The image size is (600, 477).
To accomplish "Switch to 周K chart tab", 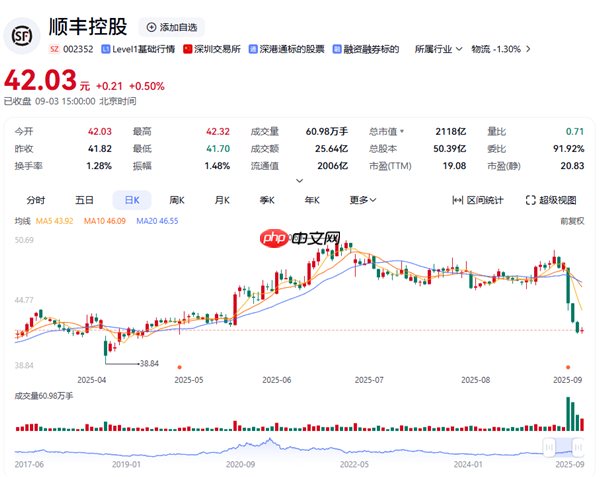I will pyautogui.click(x=177, y=200).
